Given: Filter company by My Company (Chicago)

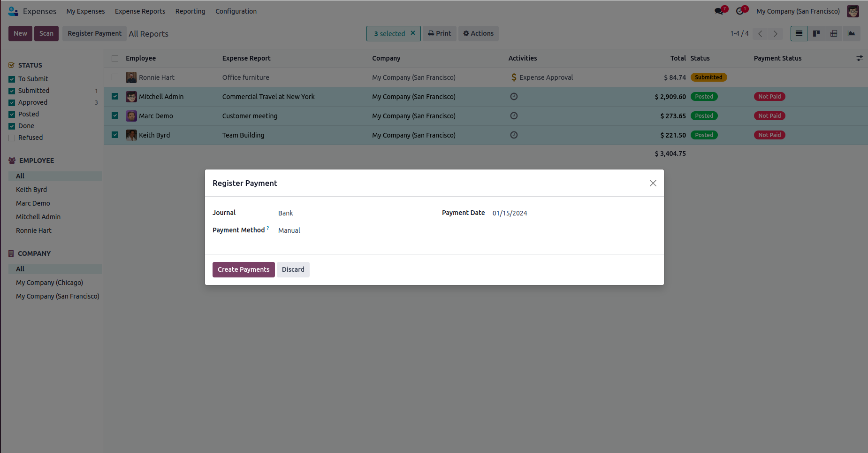Looking at the screenshot, I should coord(49,283).
